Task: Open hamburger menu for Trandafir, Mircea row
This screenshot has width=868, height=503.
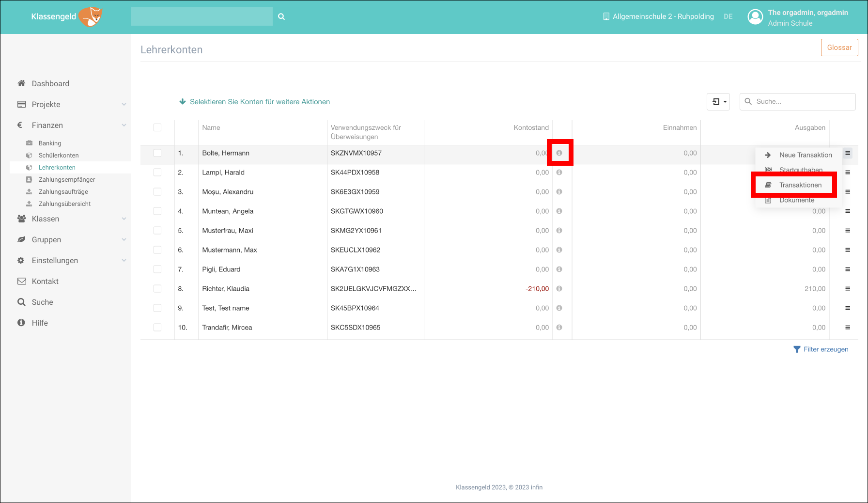Action: [x=848, y=328]
